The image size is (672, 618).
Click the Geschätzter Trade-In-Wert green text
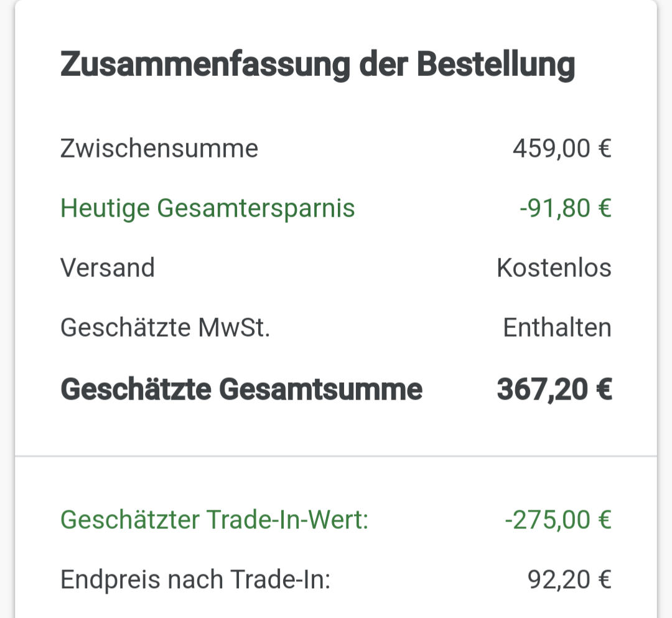click(x=214, y=520)
